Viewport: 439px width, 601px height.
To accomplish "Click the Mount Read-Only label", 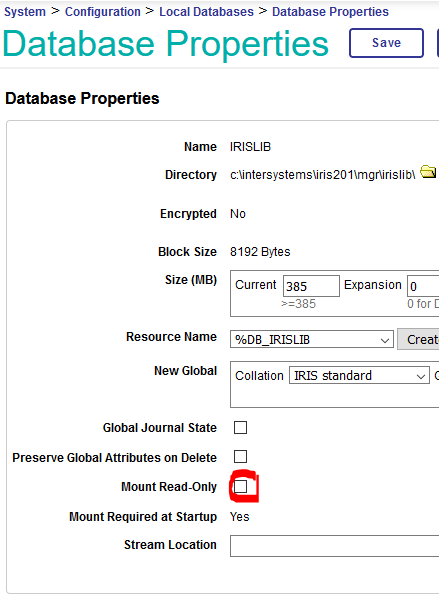I will pyautogui.click(x=169, y=487).
